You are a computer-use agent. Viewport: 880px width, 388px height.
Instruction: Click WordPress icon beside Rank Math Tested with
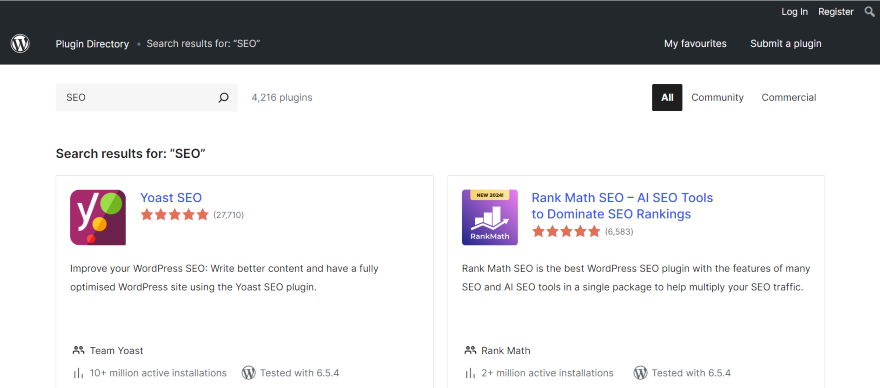(x=640, y=373)
